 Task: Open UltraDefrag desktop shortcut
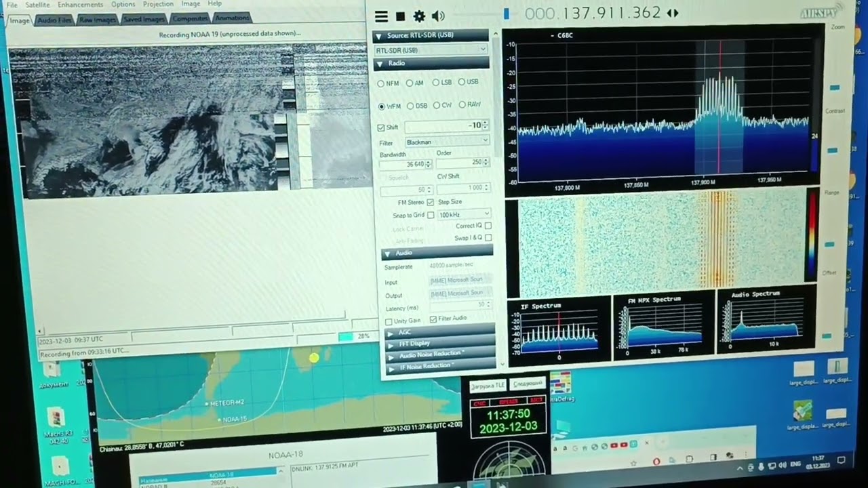coord(560,388)
